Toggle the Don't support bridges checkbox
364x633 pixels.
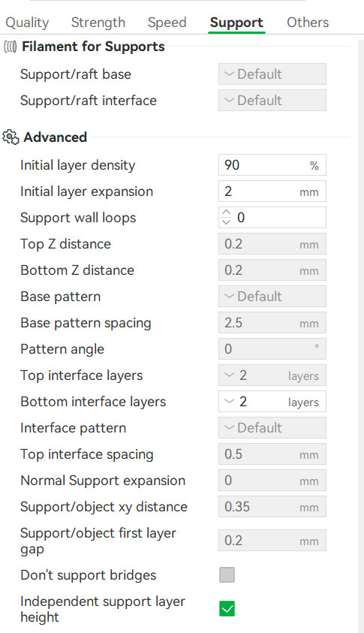coord(227,575)
